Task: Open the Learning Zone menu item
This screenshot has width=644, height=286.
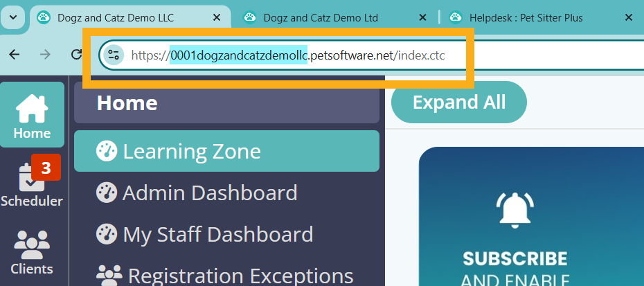Action: [x=226, y=151]
